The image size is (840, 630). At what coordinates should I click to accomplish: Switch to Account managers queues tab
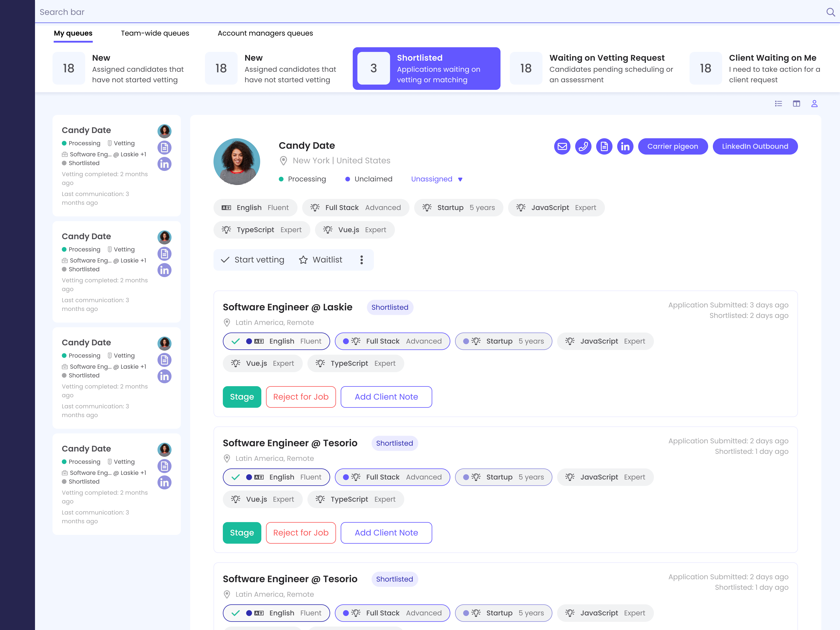[265, 33]
